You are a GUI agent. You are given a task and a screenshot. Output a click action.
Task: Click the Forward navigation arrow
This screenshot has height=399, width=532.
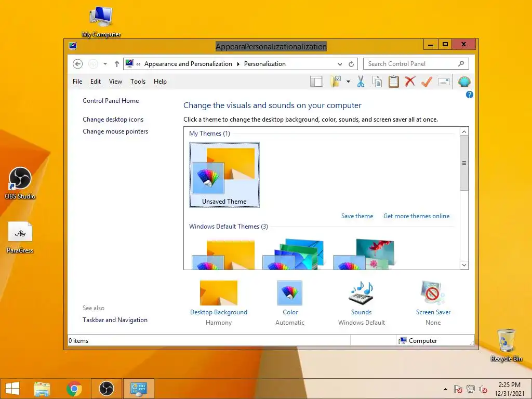point(93,64)
